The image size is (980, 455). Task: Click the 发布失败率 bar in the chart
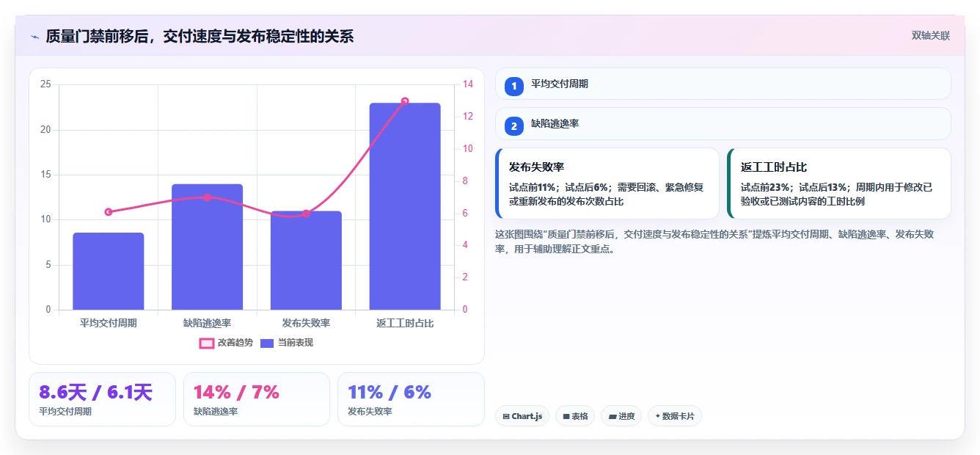pyautogui.click(x=306, y=260)
